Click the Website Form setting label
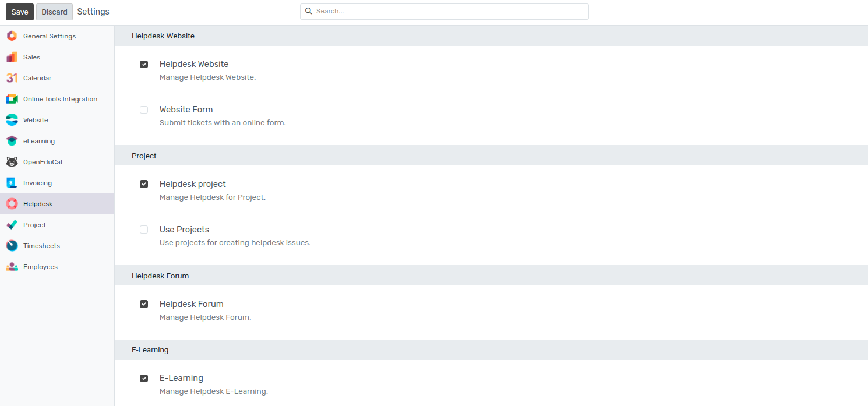Screen dimensions: 868x406 (186, 110)
